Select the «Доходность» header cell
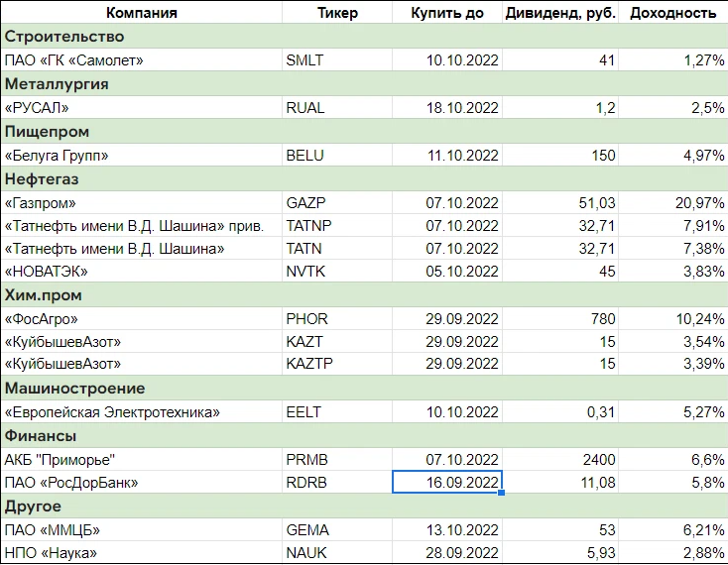 click(672, 13)
